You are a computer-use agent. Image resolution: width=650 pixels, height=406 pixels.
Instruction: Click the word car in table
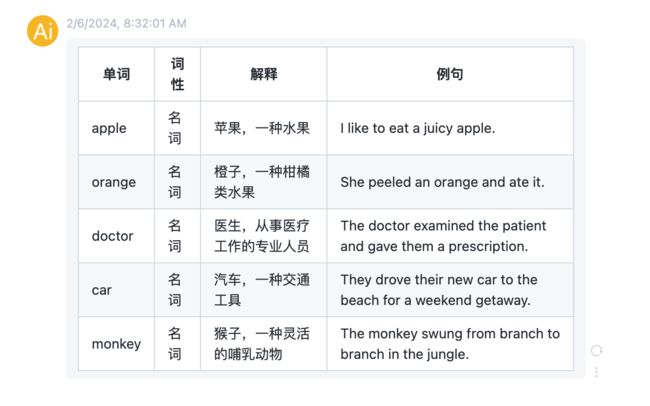coord(102,290)
